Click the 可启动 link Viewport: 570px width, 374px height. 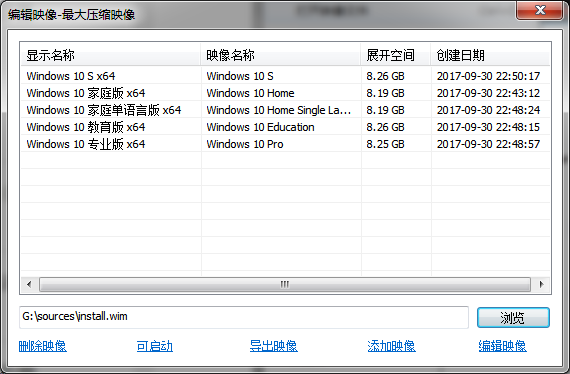154,346
